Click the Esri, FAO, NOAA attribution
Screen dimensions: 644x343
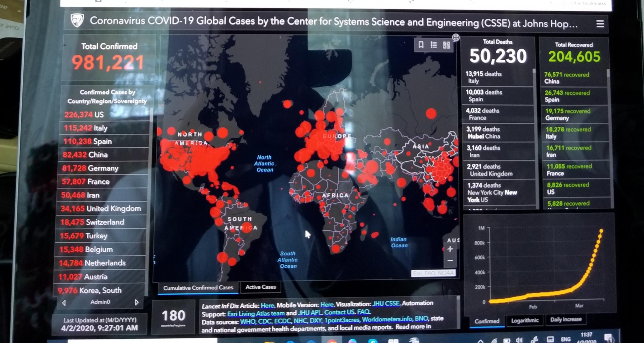click(x=433, y=273)
